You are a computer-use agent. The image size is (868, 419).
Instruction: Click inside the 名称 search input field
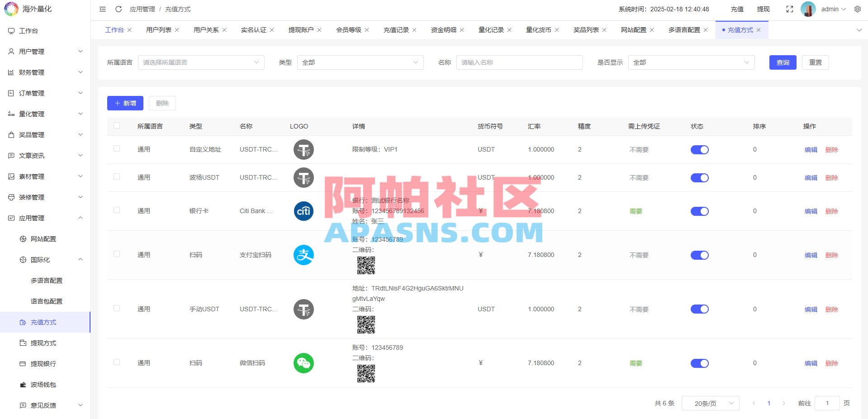tap(519, 62)
